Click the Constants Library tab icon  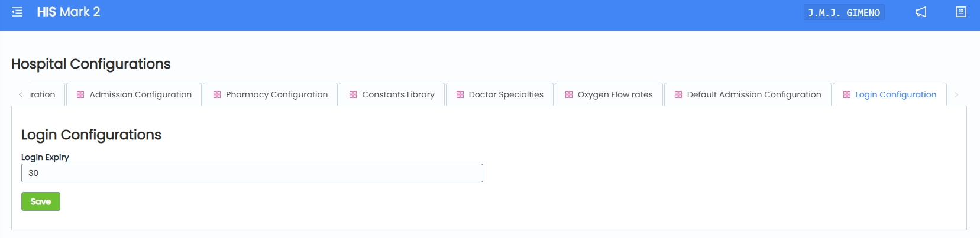[353, 94]
